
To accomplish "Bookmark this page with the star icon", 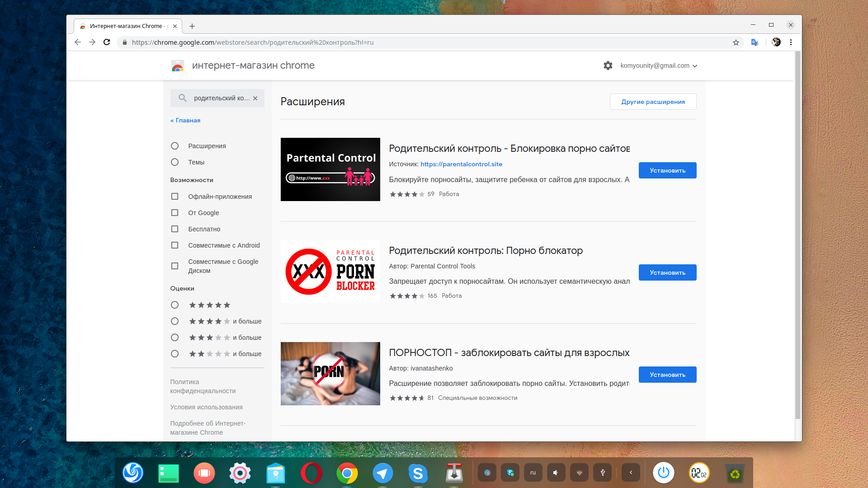I will tap(736, 42).
